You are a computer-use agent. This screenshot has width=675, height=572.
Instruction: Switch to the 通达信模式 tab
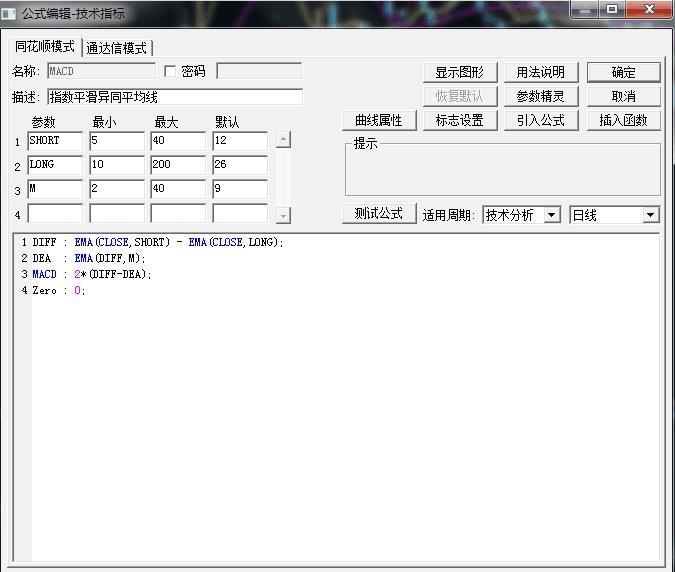click(117, 48)
